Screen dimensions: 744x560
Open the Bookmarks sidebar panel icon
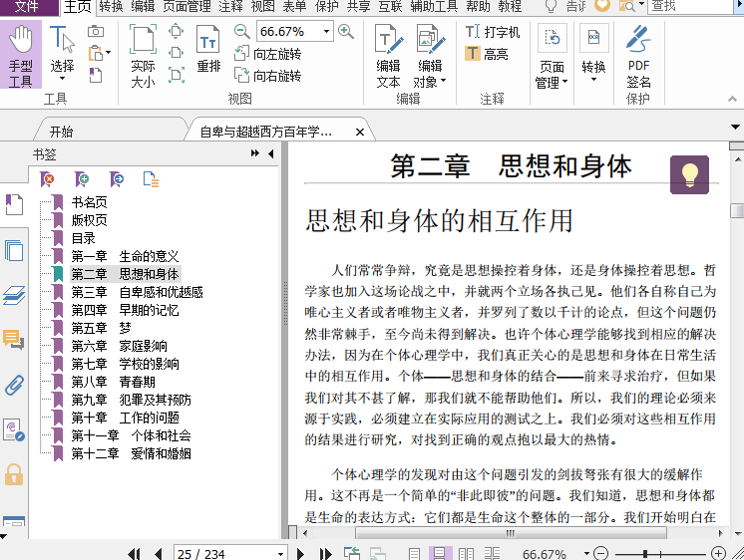pos(14,205)
